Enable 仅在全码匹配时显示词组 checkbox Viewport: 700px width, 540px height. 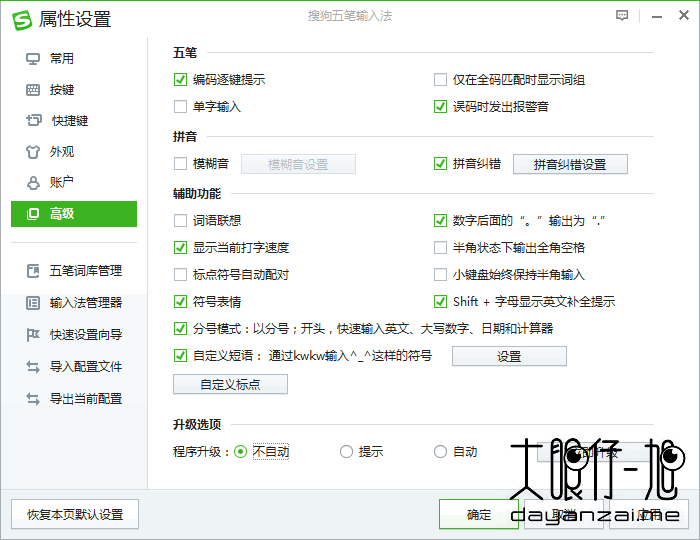(x=440, y=80)
